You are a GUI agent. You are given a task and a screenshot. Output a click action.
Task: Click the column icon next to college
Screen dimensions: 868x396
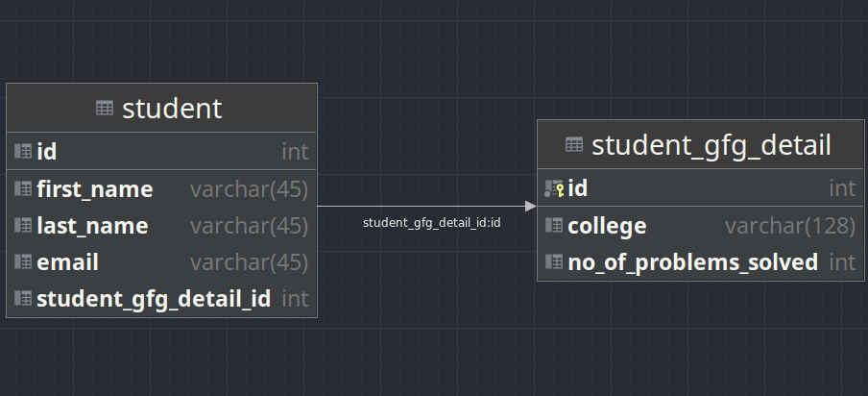[554, 226]
